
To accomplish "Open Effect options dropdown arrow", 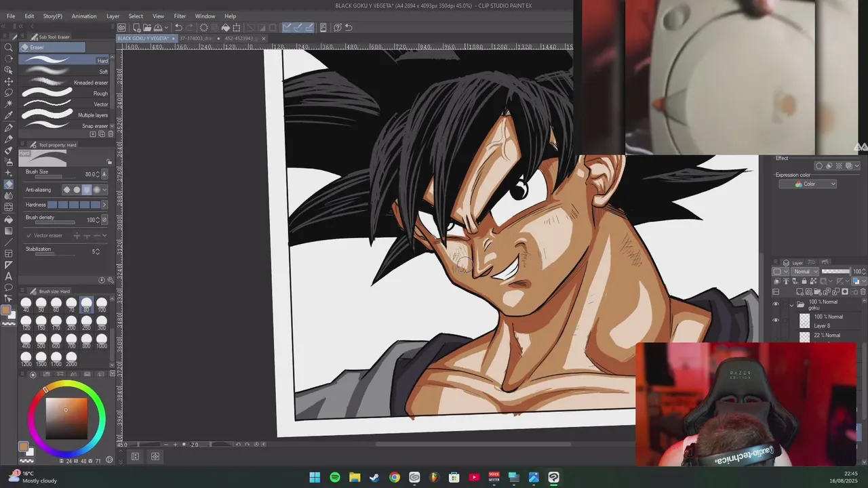I will 857,166.
